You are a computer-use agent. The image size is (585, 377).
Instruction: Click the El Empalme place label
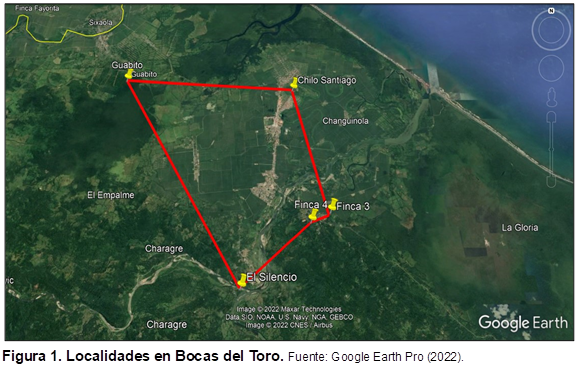click(x=111, y=195)
